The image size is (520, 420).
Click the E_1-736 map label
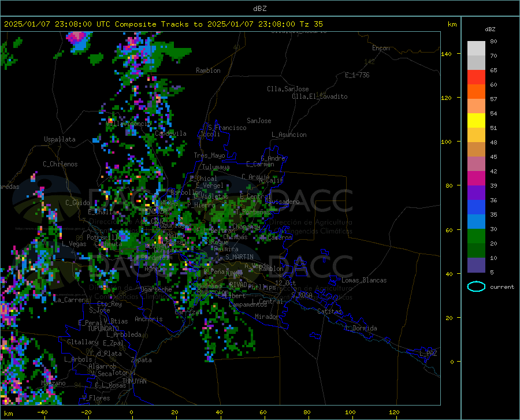pyautogui.click(x=357, y=75)
